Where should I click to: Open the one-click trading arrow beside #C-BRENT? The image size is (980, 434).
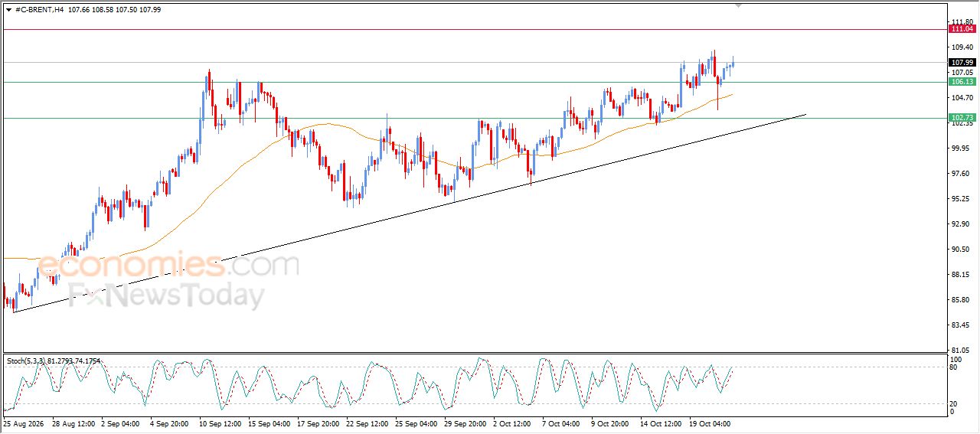pyautogui.click(x=8, y=9)
